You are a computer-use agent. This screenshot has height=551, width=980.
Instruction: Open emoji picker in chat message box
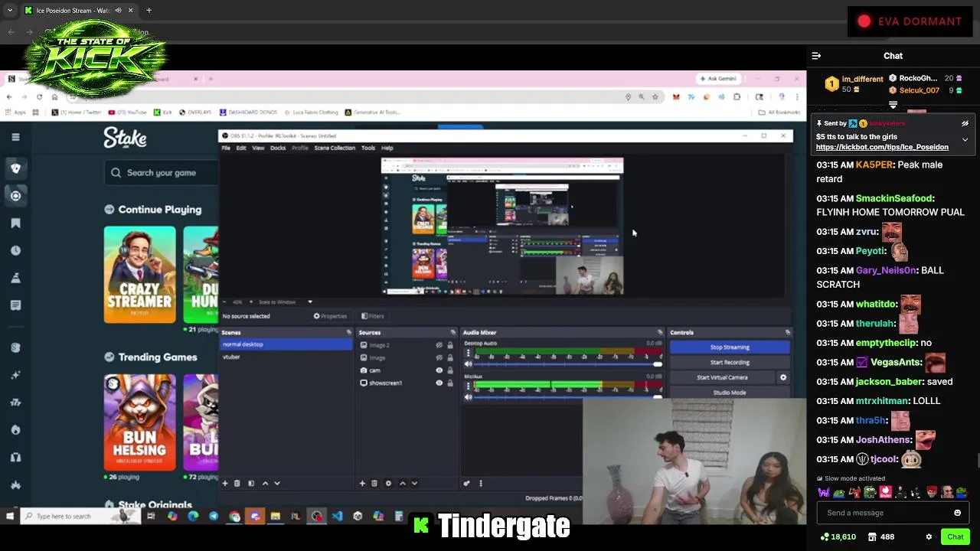point(957,513)
